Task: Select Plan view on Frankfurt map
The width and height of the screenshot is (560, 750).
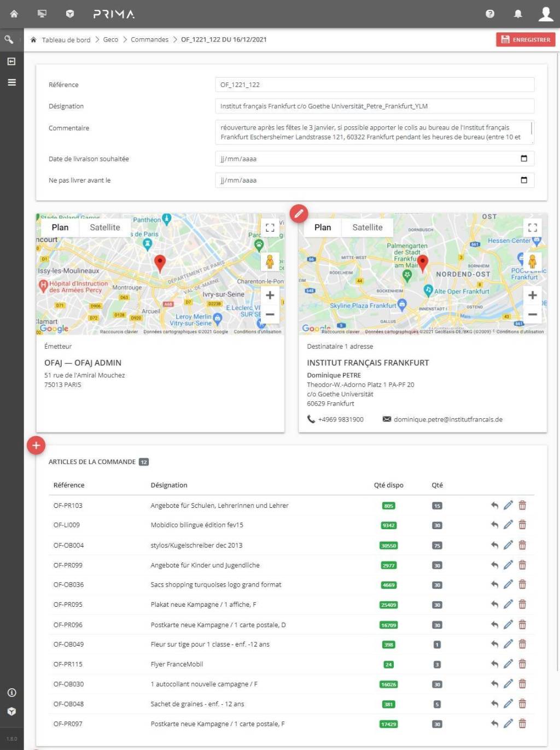Action: (x=323, y=227)
